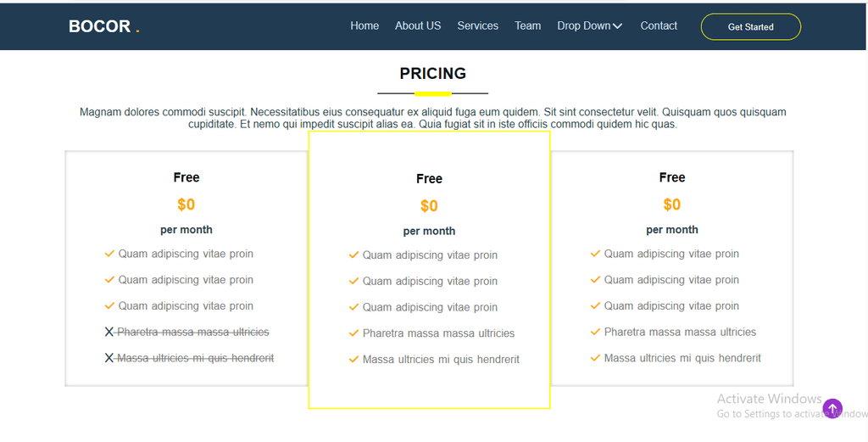This screenshot has width=868, height=442.
Task: Navigate to Services in the navbar
Action: [478, 25]
